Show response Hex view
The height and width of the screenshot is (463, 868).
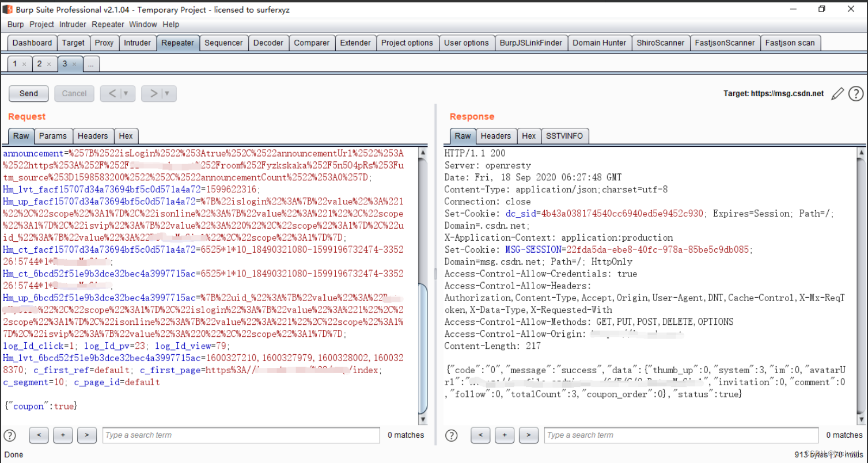[529, 136]
